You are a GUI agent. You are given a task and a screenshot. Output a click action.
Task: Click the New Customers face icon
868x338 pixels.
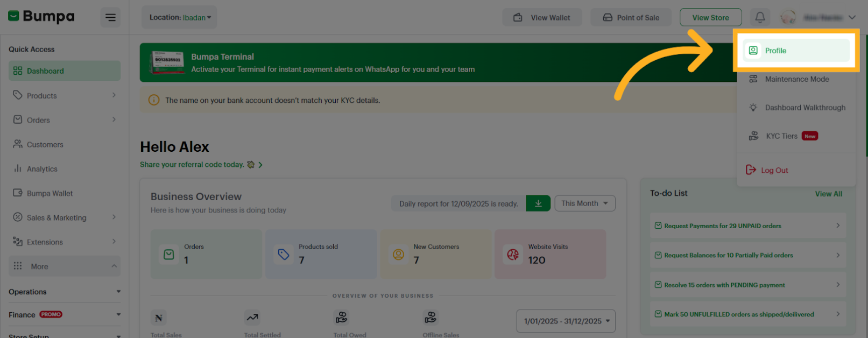point(398,254)
